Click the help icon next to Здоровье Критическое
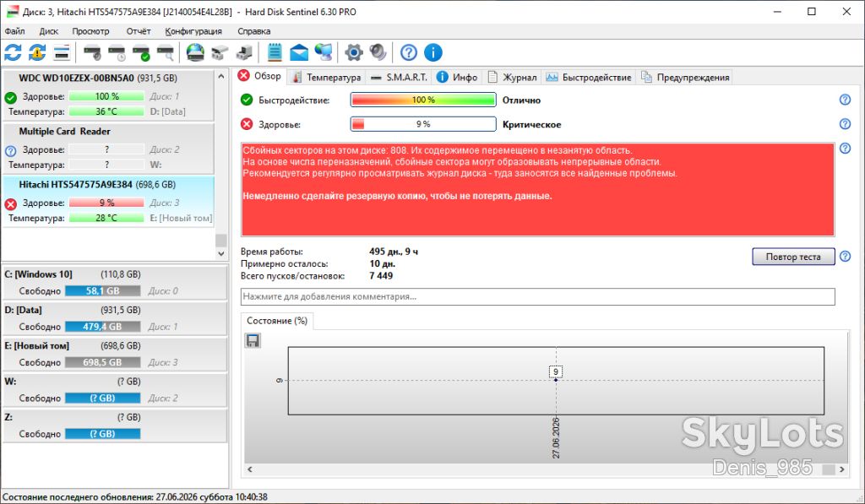 [x=845, y=124]
